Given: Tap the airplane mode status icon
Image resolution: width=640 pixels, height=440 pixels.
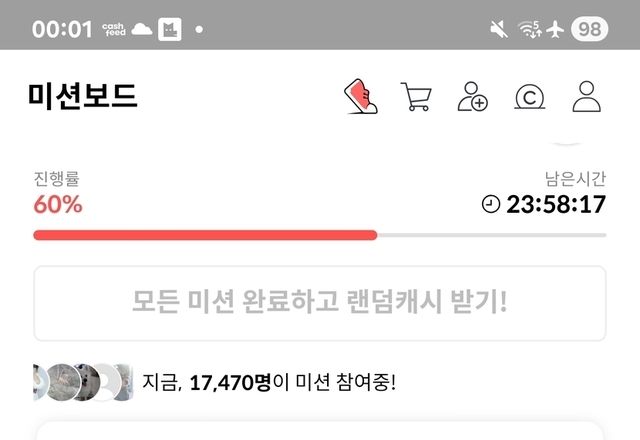Looking at the screenshot, I should [x=555, y=29].
